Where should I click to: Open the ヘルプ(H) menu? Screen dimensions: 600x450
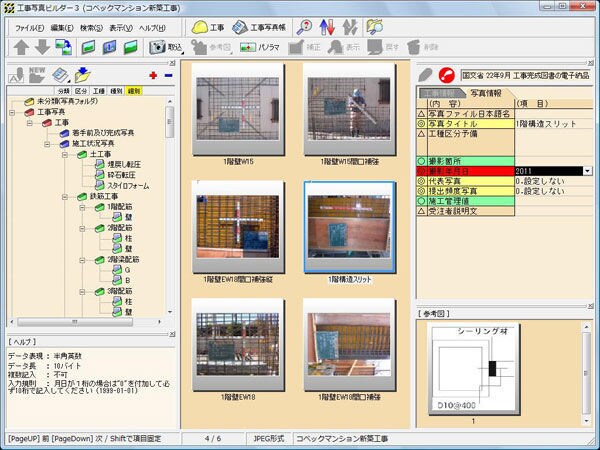click(x=152, y=28)
